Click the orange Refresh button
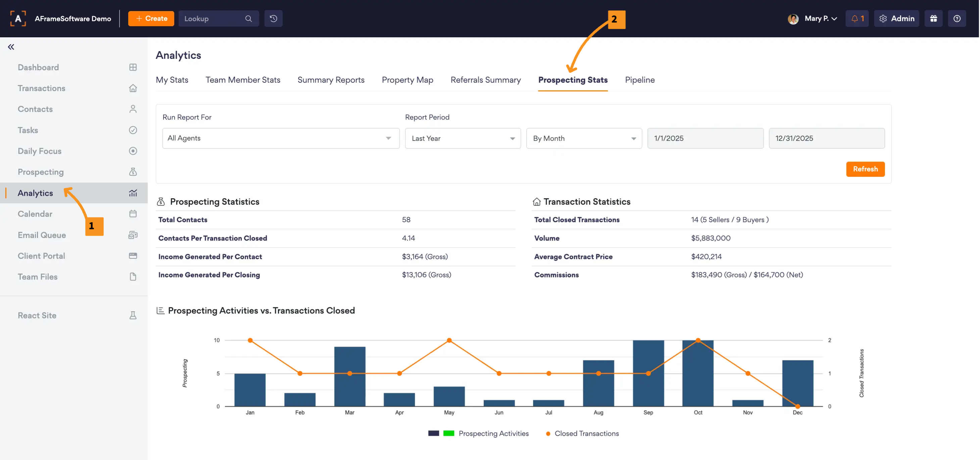The image size is (980, 460). click(x=865, y=169)
